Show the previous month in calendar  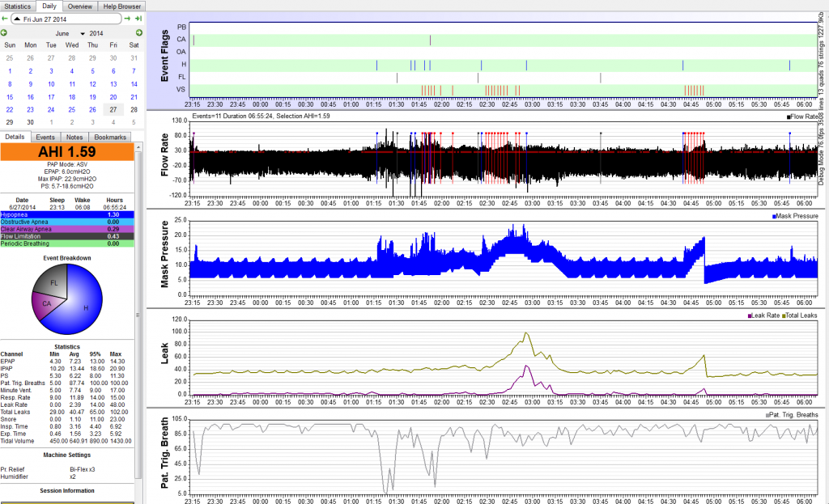[x=4, y=32]
